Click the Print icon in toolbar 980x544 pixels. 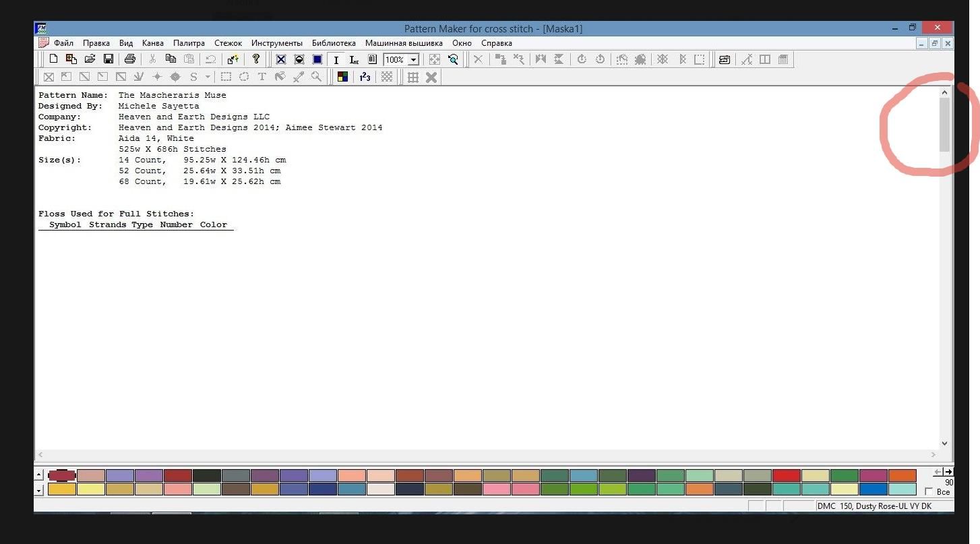pos(130,59)
